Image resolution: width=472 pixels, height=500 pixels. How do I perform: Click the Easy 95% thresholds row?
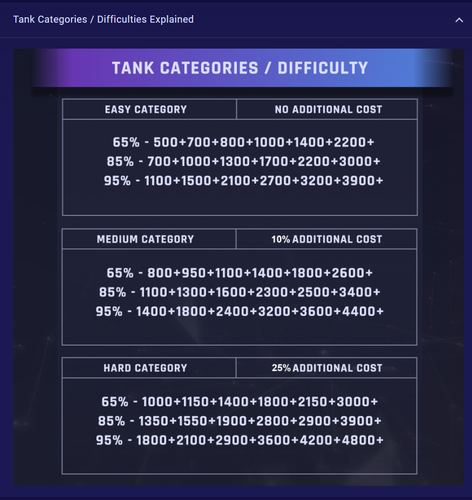(243, 181)
